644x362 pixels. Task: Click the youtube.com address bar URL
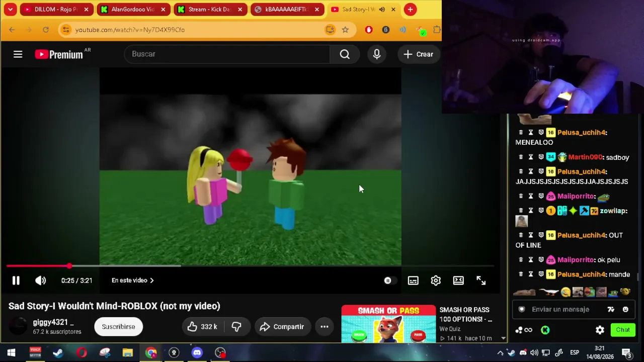130,30
